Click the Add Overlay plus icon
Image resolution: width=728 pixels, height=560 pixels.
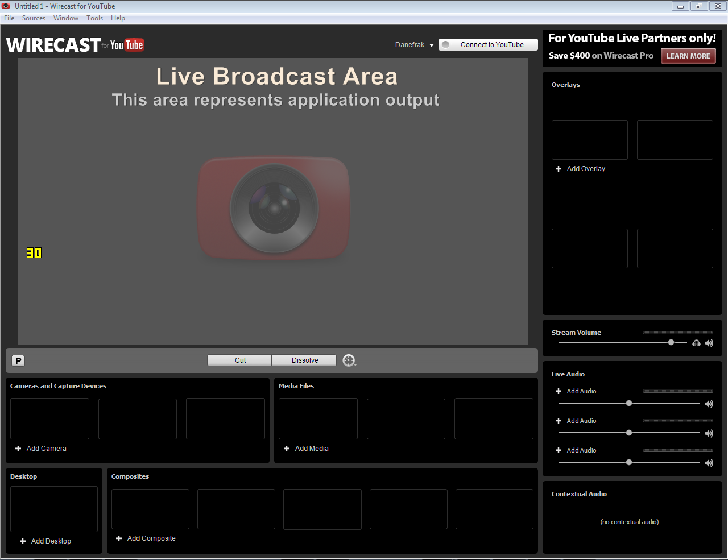[x=559, y=169]
